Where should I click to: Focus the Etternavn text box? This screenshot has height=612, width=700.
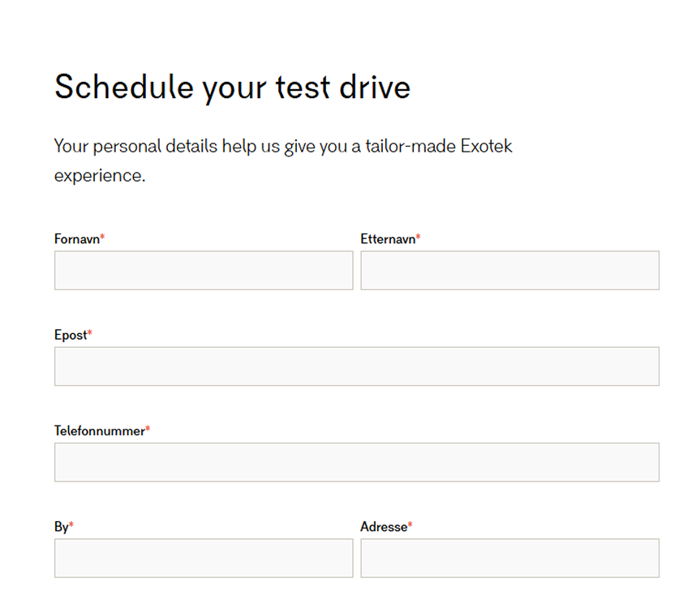coord(509,270)
